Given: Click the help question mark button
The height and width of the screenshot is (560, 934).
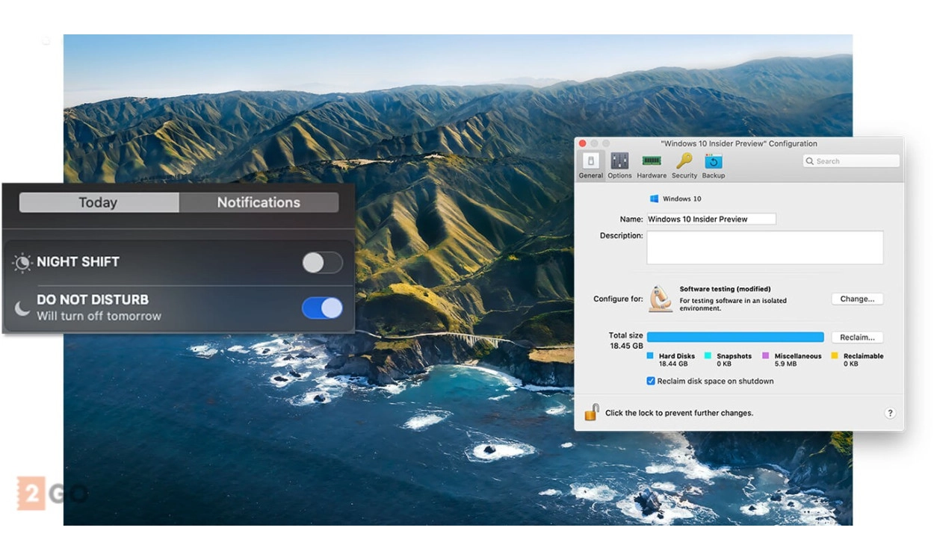Looking at the screenshot, I should tap(890, 413).
